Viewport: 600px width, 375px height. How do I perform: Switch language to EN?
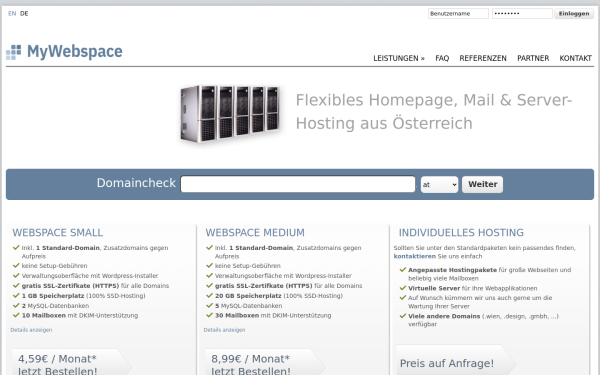tap(12, 13)
